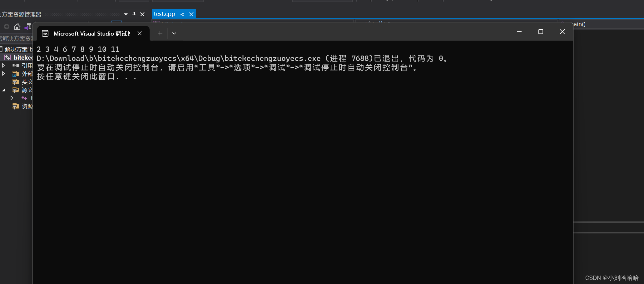Select the 头文件 header files folder
Viewport: 644px width, 284px height.
tap(27, 82)
